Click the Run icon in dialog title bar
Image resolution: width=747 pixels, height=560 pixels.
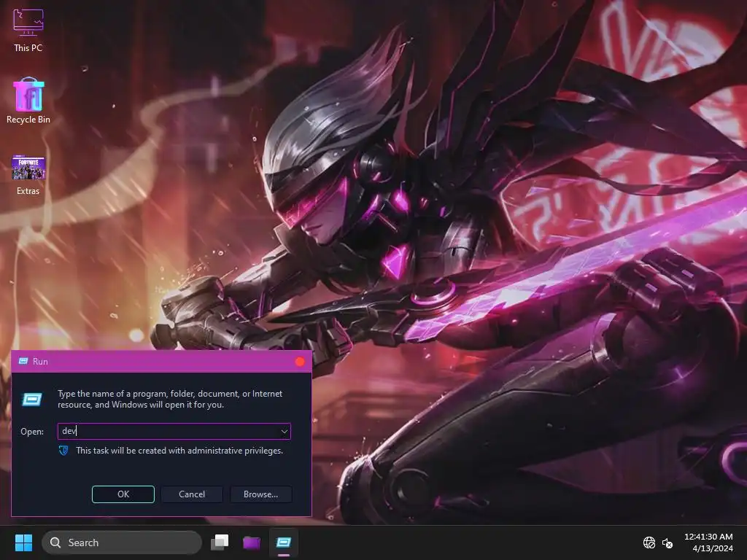point(23,362)
